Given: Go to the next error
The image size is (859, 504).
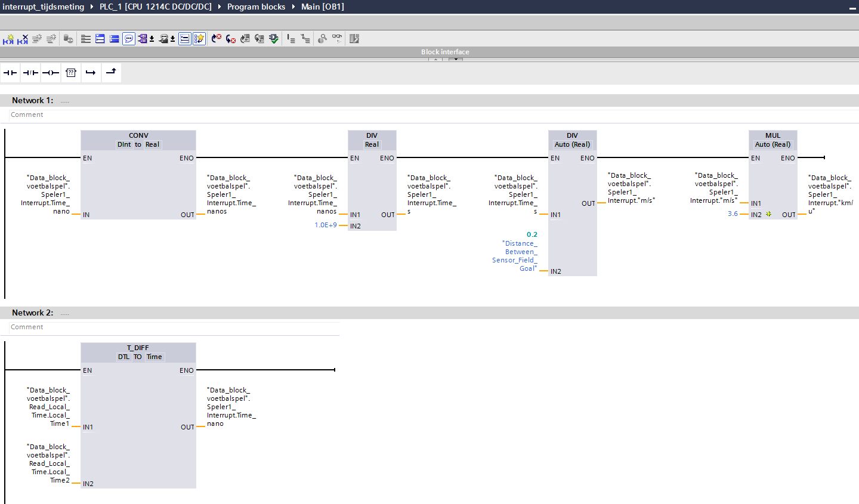Looking at the screenshot, I should (230, 39).
